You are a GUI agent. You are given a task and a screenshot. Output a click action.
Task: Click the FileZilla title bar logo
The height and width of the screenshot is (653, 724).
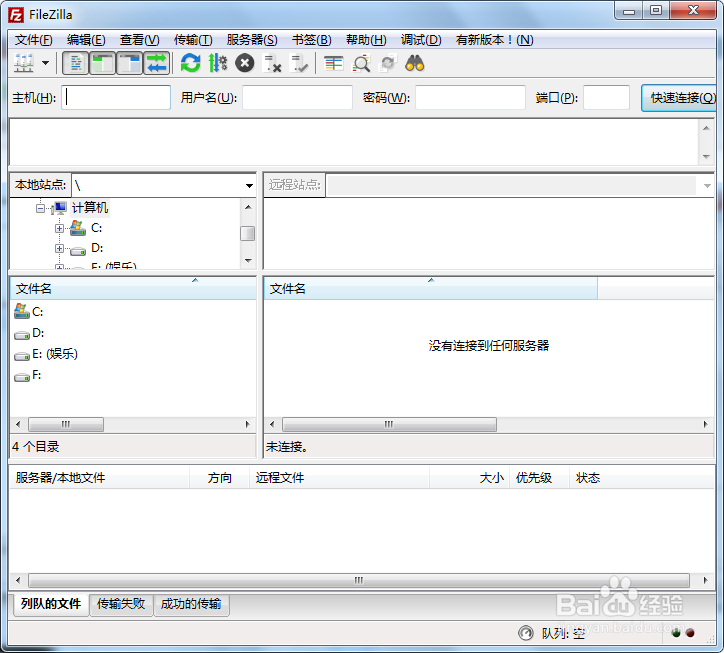pos(16,15)
